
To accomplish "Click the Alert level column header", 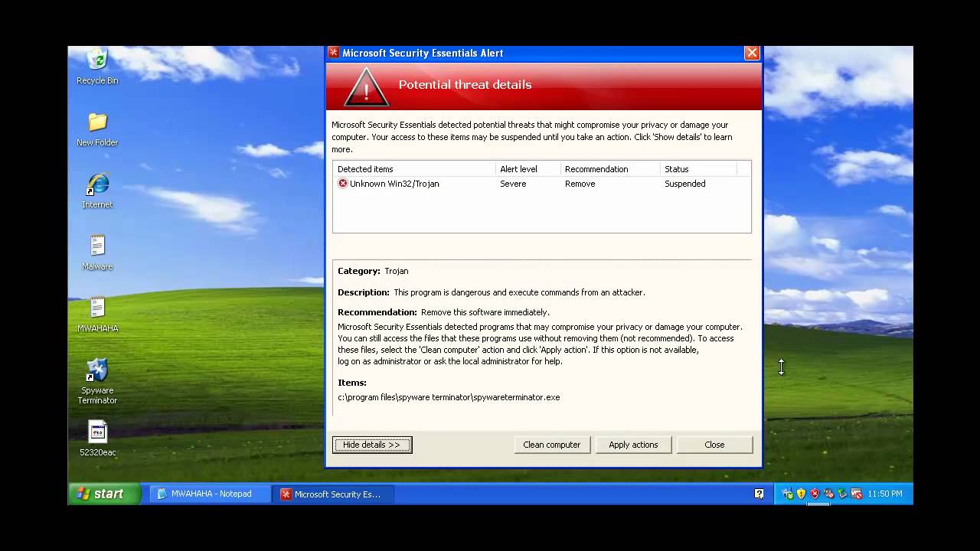I will coord(528,169).
